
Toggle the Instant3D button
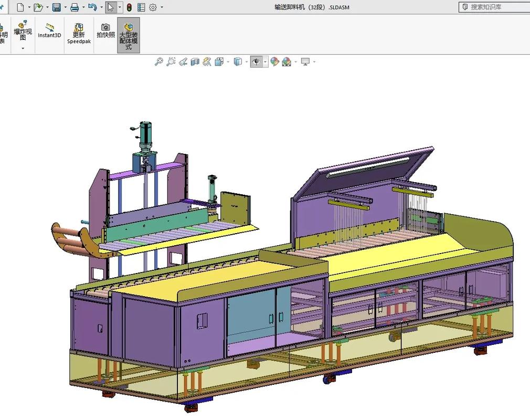pyautogui.click(x=49, y=30)
